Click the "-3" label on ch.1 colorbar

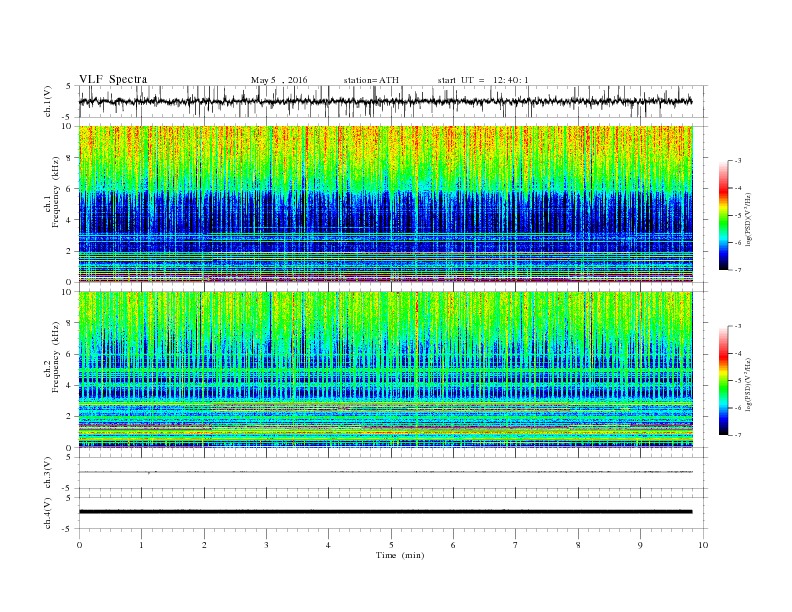pyautogui.click(x=737, y=161)
